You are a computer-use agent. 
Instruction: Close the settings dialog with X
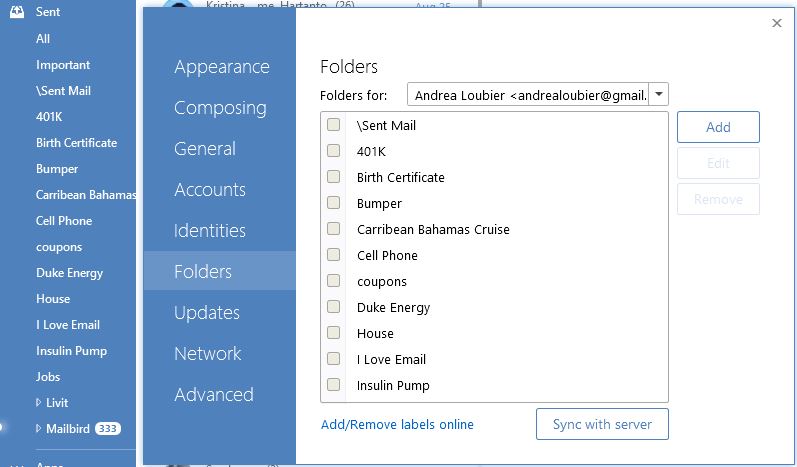pos(777,23)
